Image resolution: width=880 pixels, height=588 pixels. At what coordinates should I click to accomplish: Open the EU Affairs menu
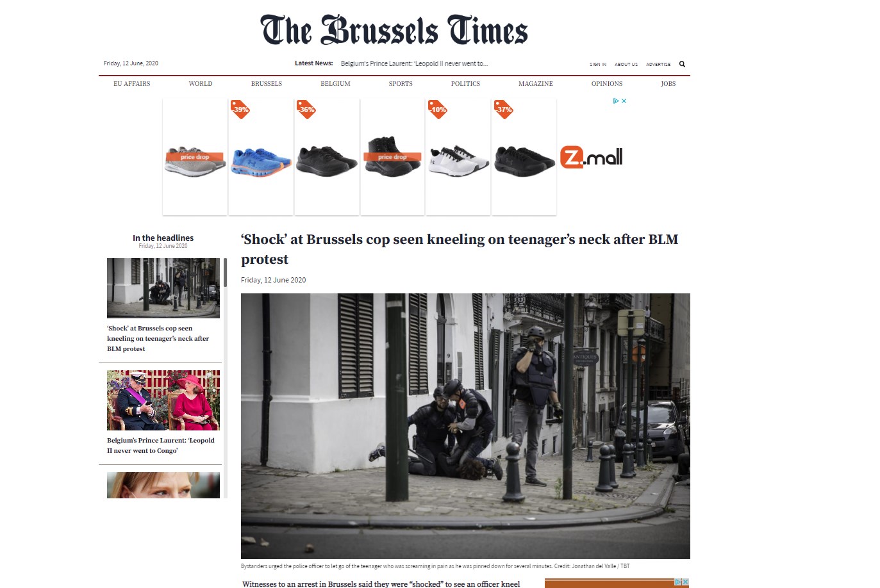click(131, 84)
